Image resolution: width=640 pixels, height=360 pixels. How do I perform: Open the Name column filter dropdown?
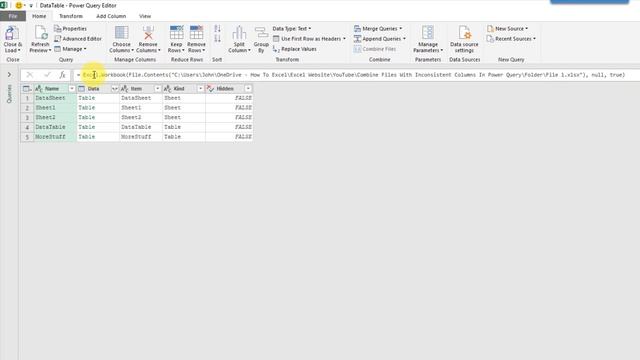click(x=72, y=89)
